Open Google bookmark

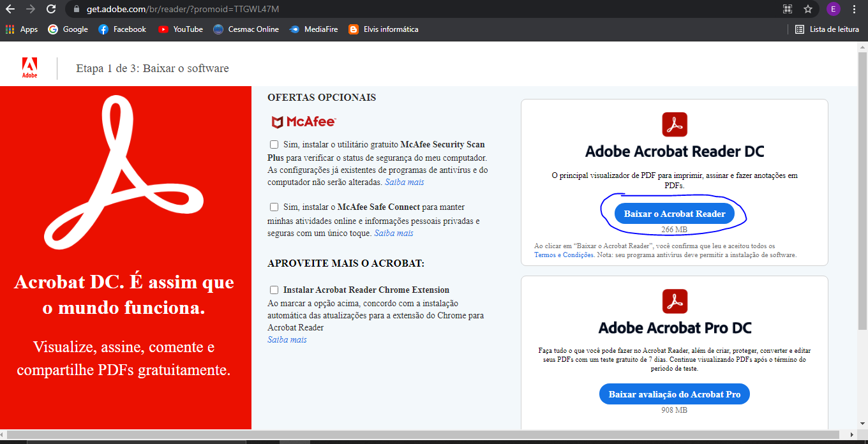click(x=68, y=29)
